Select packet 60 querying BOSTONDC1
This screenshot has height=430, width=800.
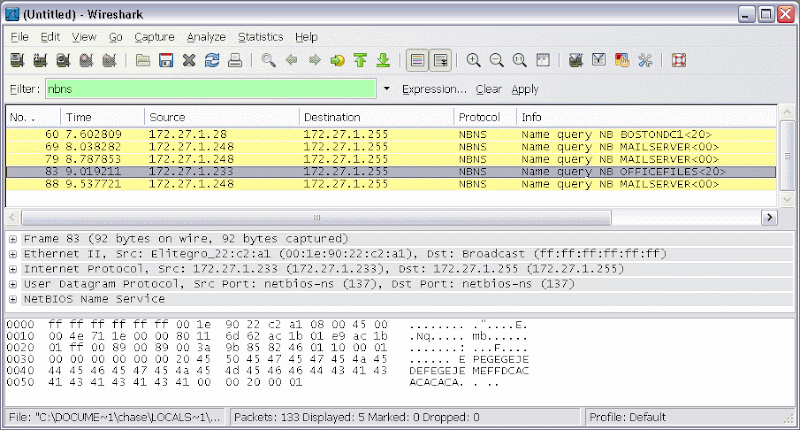tap(391, 134)
